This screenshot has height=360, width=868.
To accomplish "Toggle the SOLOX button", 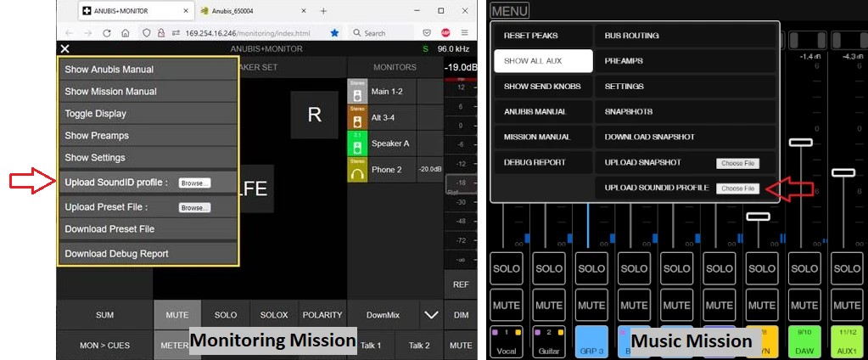I will (x=274, y=315).
